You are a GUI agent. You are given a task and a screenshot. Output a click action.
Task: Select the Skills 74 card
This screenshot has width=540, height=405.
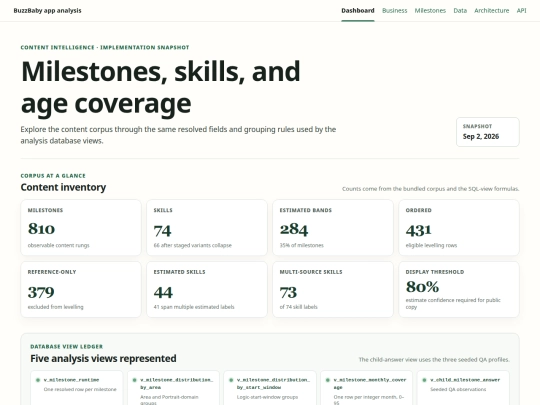207,228
